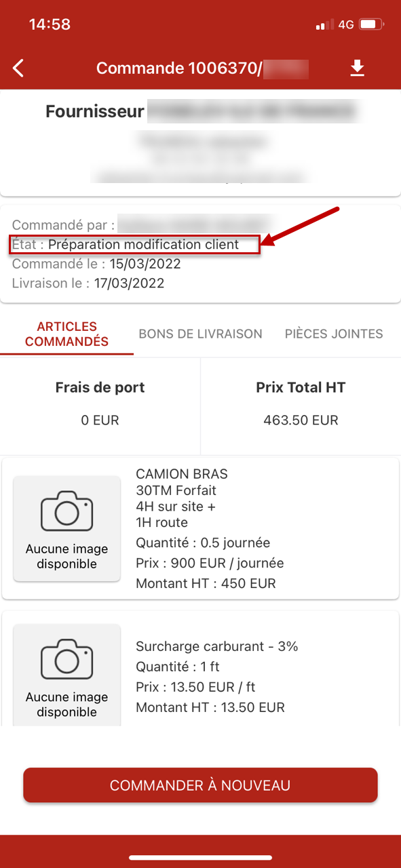Tap the red arrow annotation
Viewport: 401px width, 868px height.
300,225
